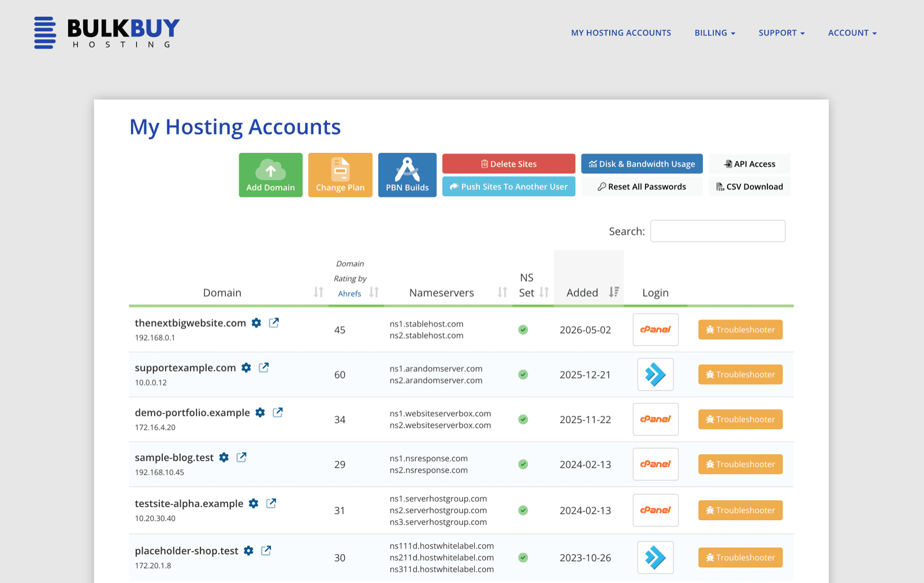
Task: Click the Add Domain button
Action: 271,175
